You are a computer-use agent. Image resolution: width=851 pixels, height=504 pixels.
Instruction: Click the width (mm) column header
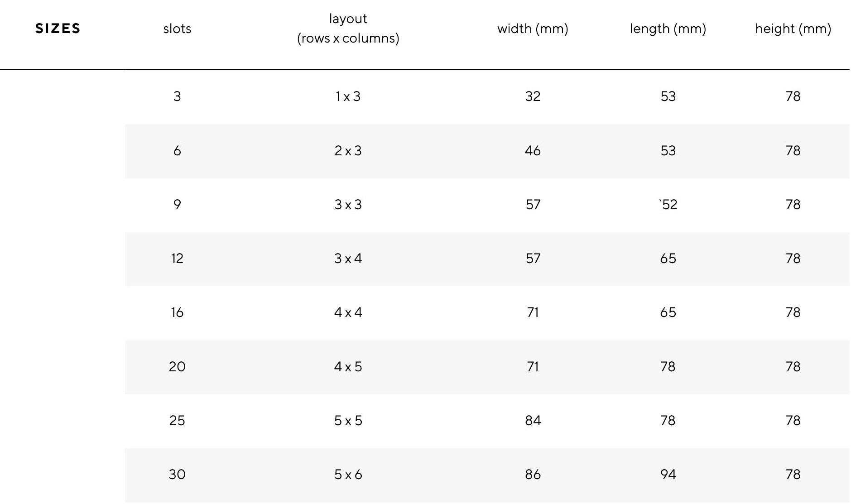pos(533,29)
